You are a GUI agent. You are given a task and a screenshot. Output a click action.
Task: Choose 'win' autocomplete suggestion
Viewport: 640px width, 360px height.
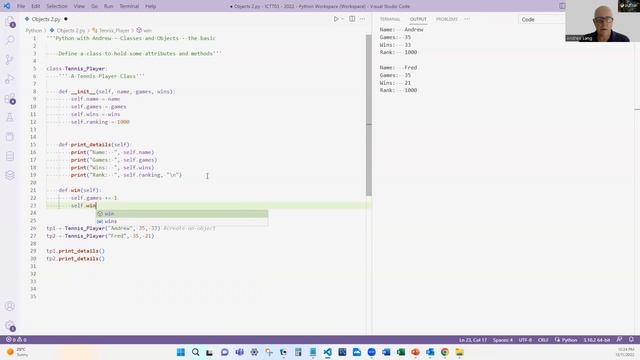182,214
